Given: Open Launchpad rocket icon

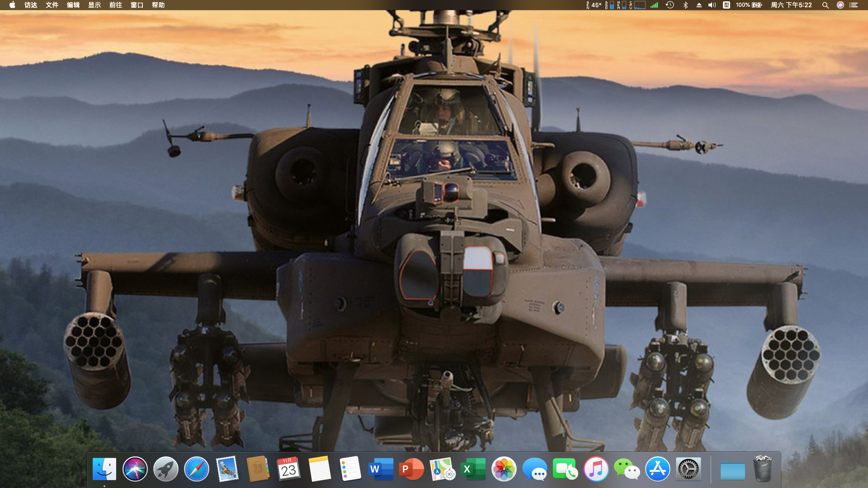Looking at the screenshot, I should (165, 469).
